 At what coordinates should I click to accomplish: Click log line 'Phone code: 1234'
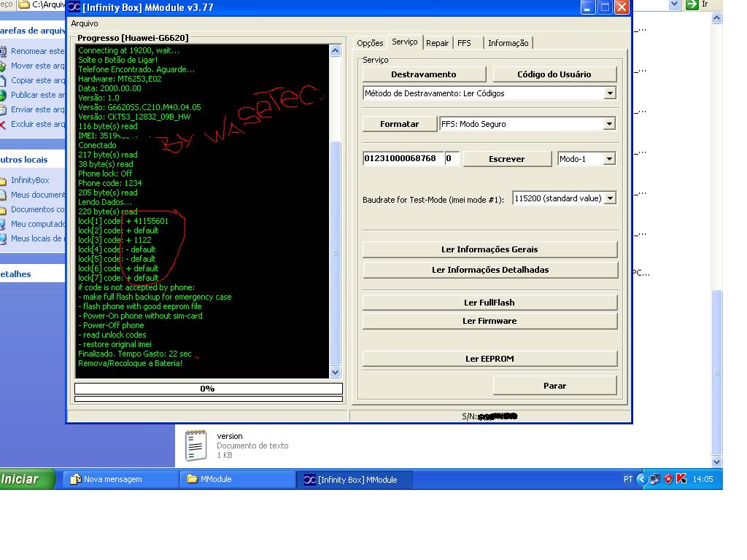coord(109,183)
